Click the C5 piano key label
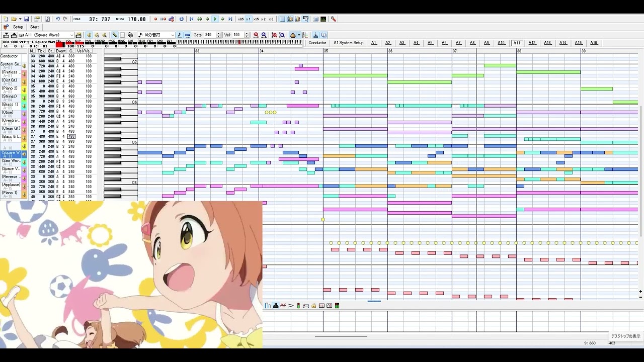This screenshot has width=644, height=362. pyautogui.click(x=134, y=142)
